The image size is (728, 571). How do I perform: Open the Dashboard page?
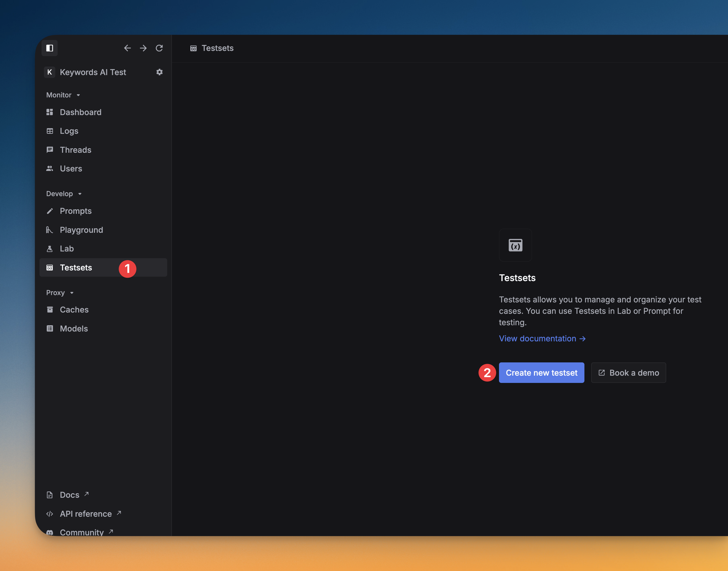click(x=103, y=112)
